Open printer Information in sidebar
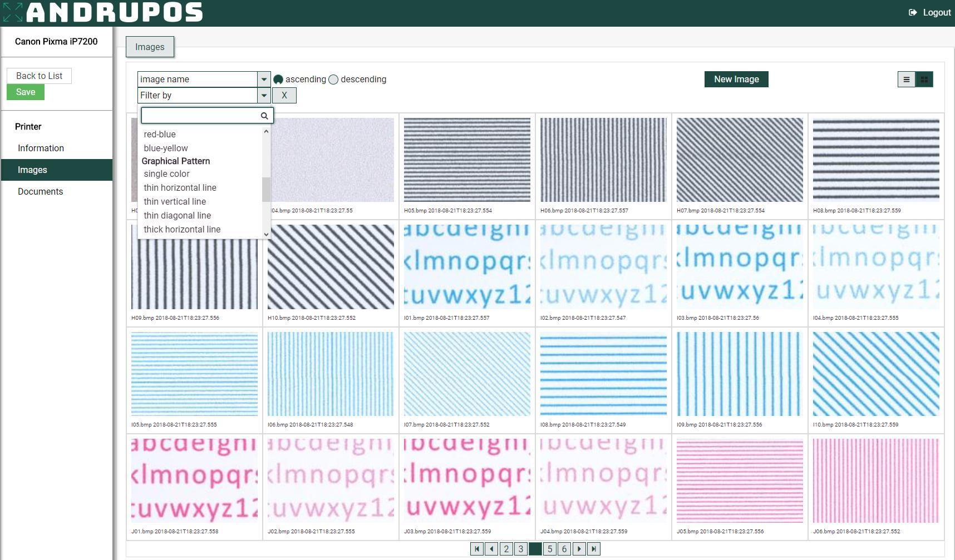Screen dimensions: 955x560 (41, 148)
